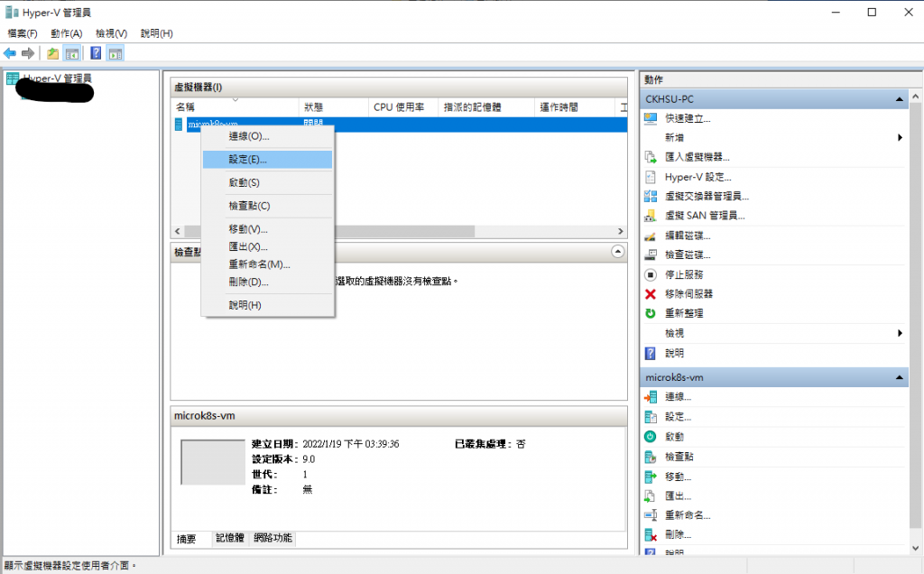Viewport: 924px width, 574px height.
Task: Choose 匯出(X)... from the context menu
Action: click(267, 246)
